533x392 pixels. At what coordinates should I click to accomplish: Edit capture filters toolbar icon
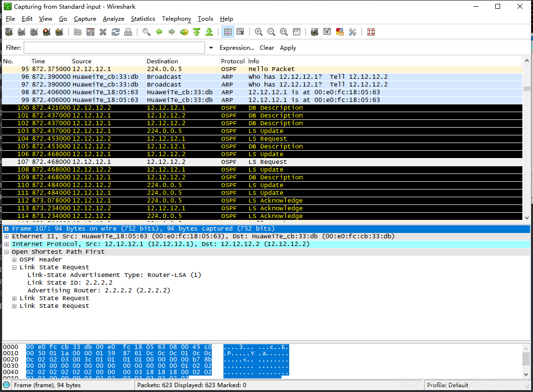[315, 32]
